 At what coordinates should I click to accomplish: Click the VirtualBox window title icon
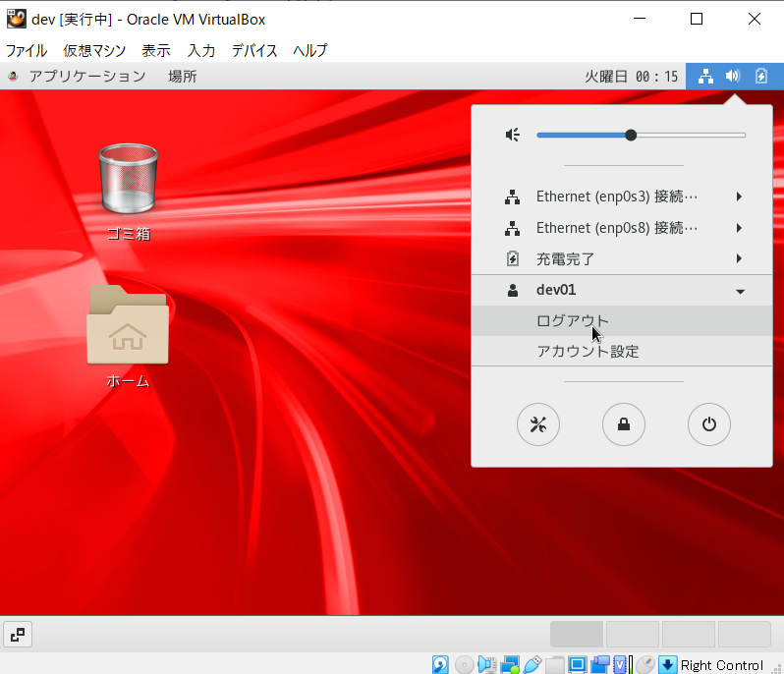click(x=17, y=19)
